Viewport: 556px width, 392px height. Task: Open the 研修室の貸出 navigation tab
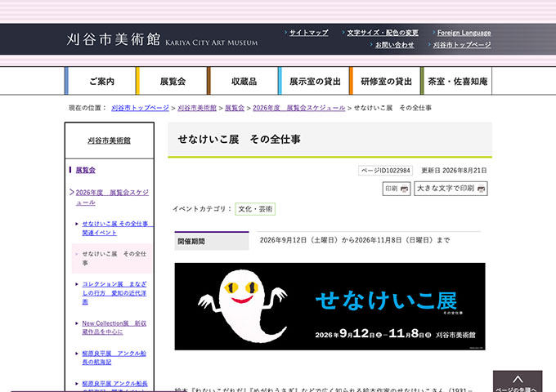click(x=386, y=81)
